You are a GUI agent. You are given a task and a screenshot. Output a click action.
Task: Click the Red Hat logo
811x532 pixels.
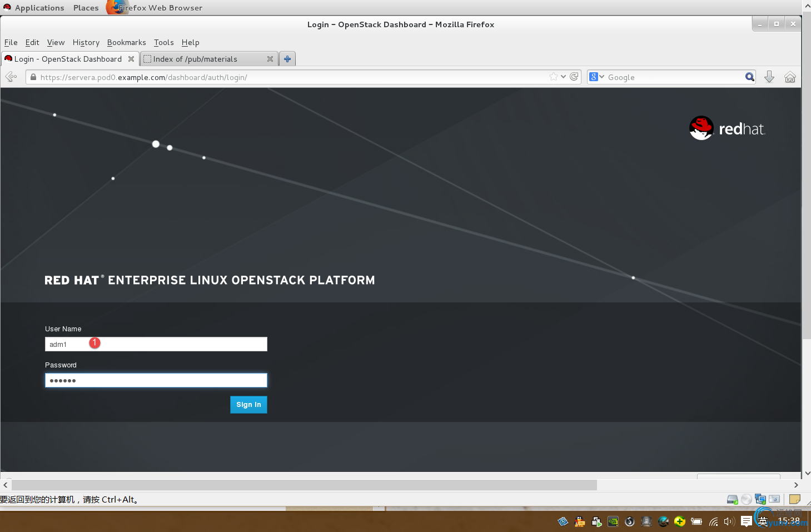tap(727, 128)
